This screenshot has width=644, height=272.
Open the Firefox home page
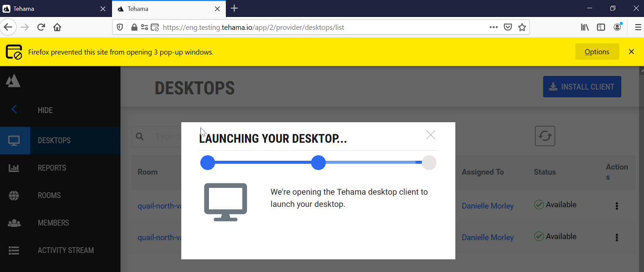(x=57, y=27)
